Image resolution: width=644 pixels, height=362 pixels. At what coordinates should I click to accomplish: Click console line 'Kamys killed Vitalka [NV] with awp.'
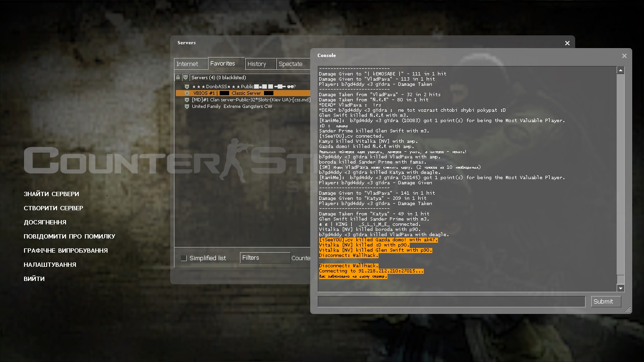click(368, 141)
